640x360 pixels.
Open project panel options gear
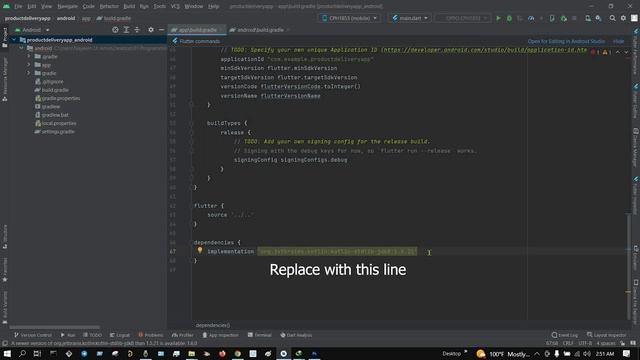tap(151, 30)
